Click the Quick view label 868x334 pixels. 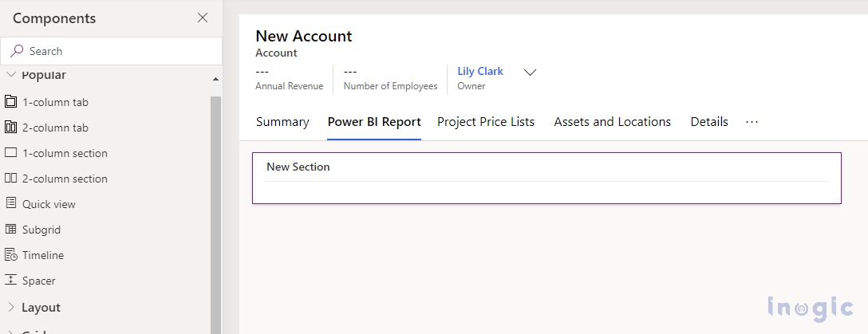pos(49,204)
